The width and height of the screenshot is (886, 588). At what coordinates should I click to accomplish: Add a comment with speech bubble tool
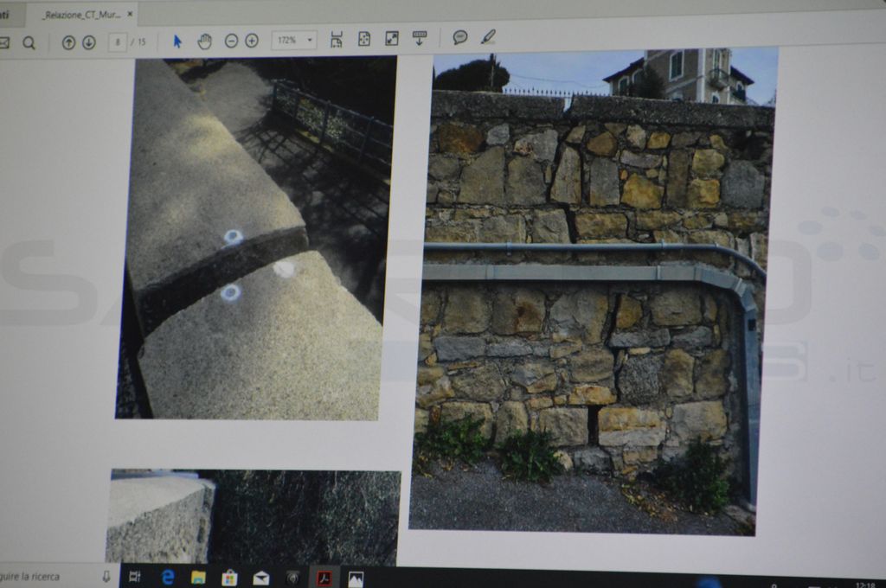[x=460, y=37]
